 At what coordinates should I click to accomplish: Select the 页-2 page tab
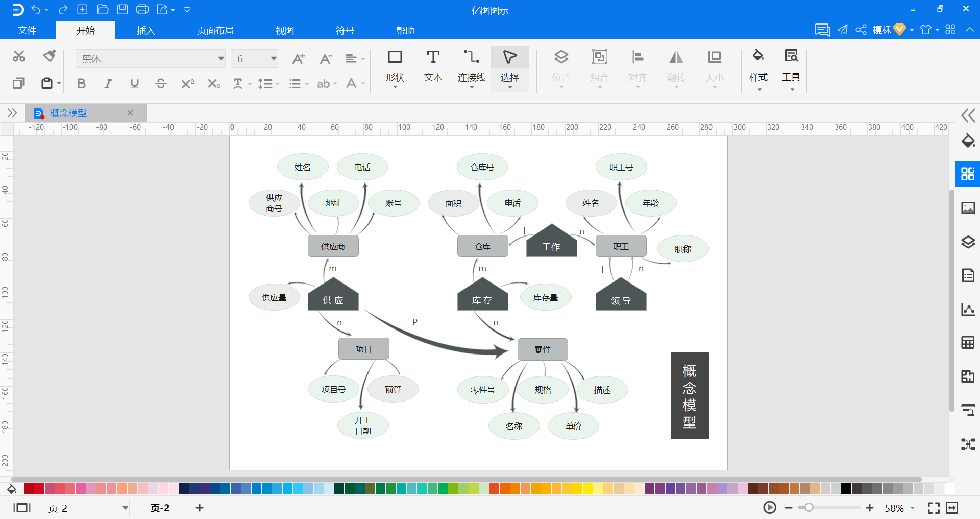160,508
